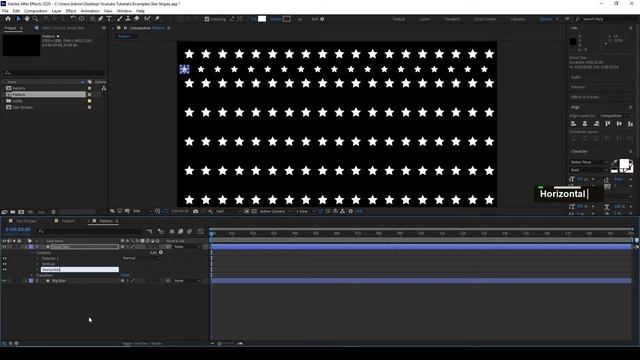This screenshot has width=640, height=360.
Task: Align layers to left edge
Action: (x=573, y=124)
